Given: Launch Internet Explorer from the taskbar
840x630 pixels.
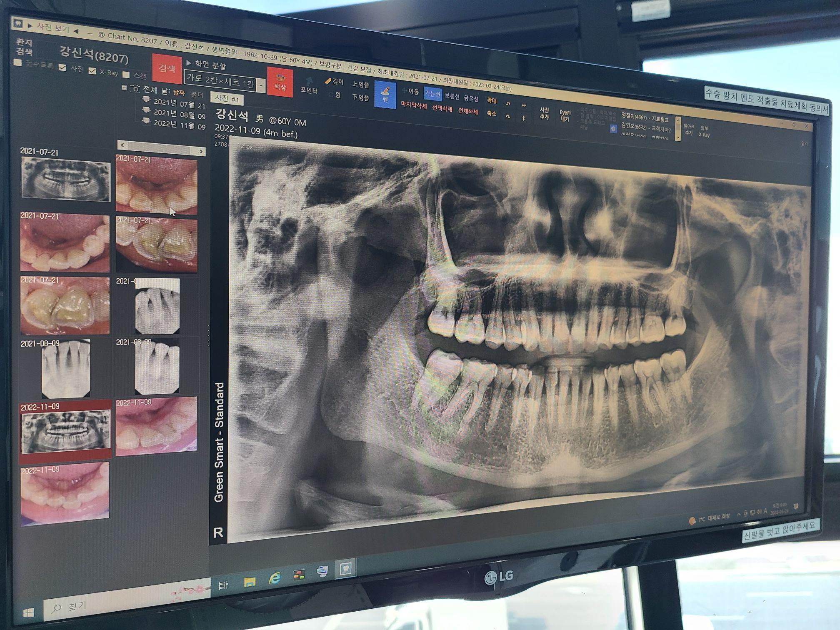Looking at the screenshot, I should 275,578.
